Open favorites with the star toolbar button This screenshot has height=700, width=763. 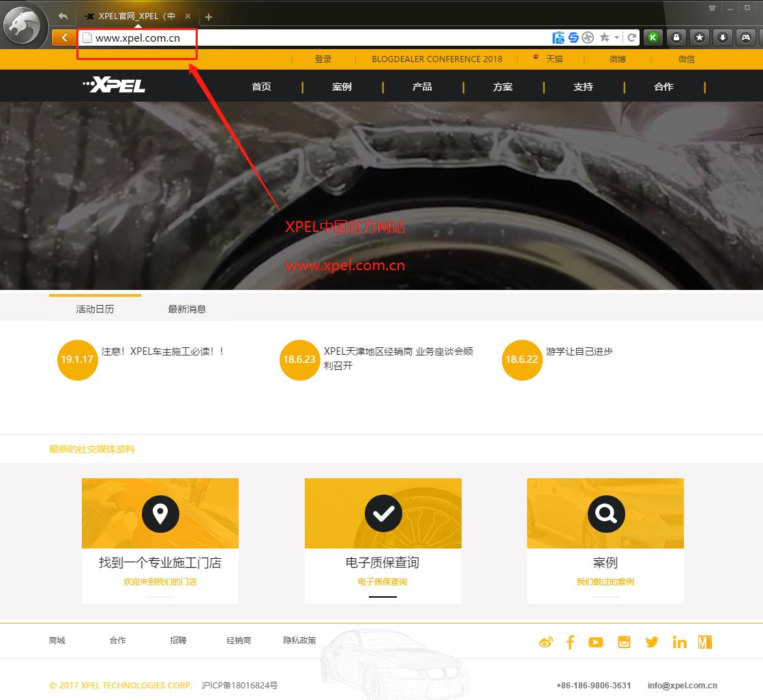[x=700, y=38]
